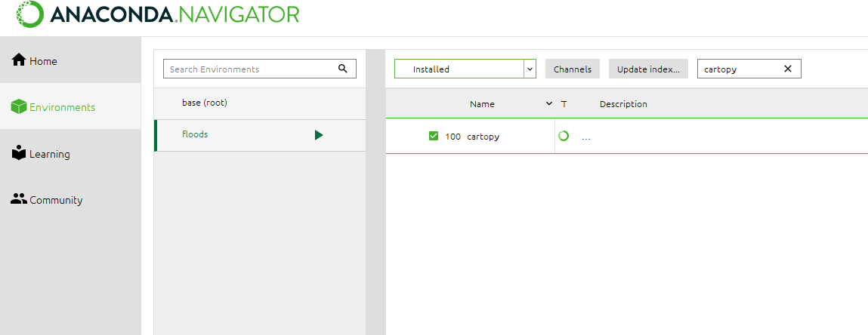Screen dimensions: 868x335
Task: Open the Learning section
Action: [70, 153]
